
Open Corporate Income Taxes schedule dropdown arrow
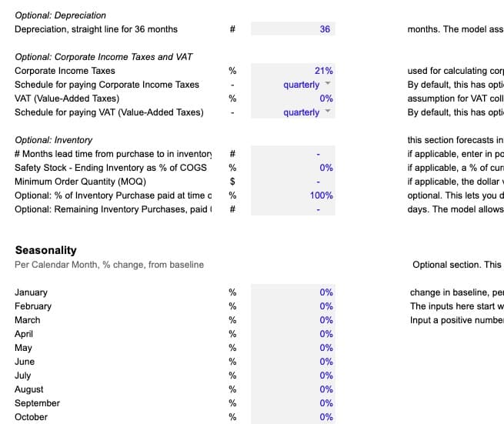(x=327, y=84)
